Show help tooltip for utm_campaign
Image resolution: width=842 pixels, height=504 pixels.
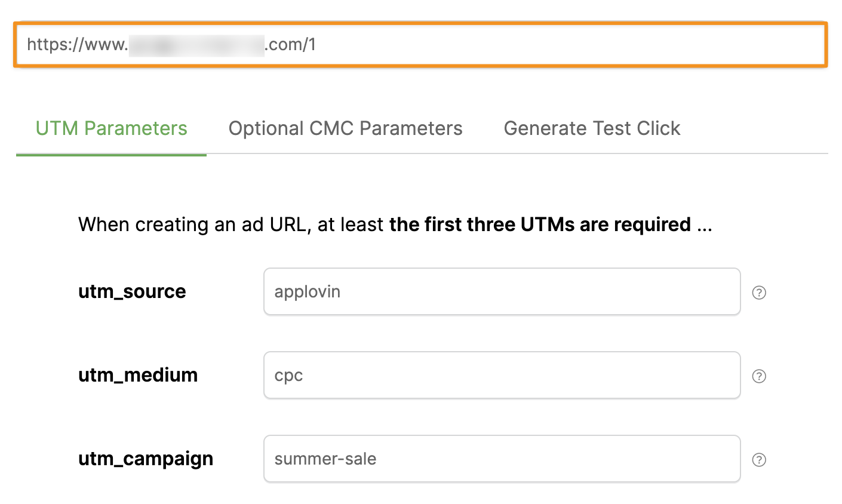759,460
